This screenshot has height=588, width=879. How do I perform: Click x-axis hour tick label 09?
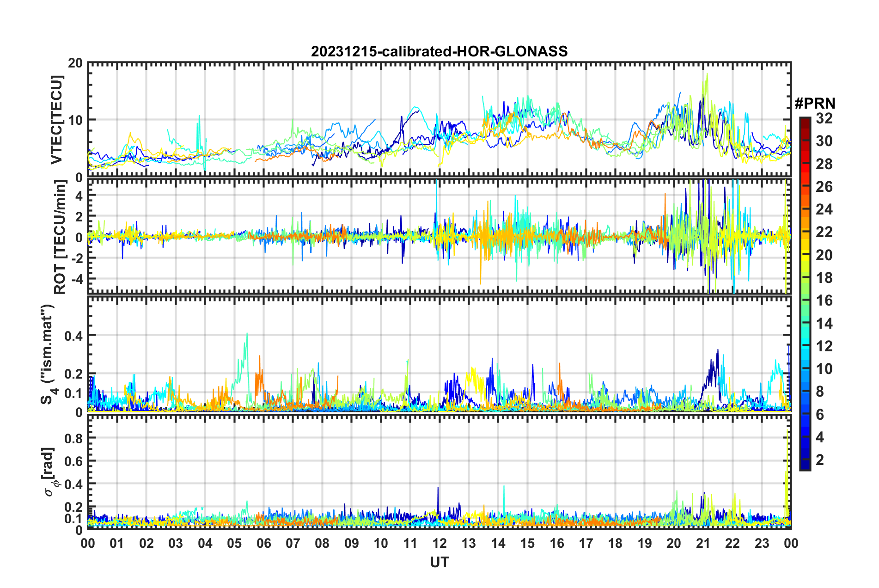(352, 543)
